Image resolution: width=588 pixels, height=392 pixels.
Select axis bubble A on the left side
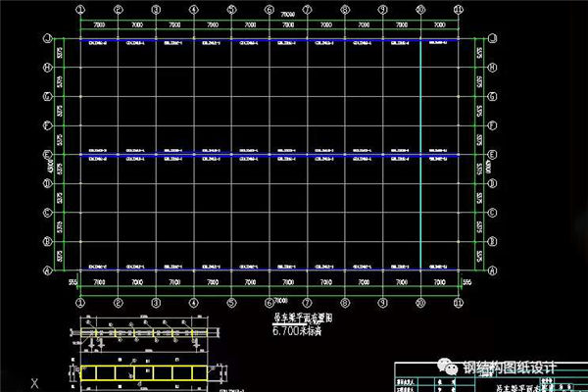tap(47, 270)
